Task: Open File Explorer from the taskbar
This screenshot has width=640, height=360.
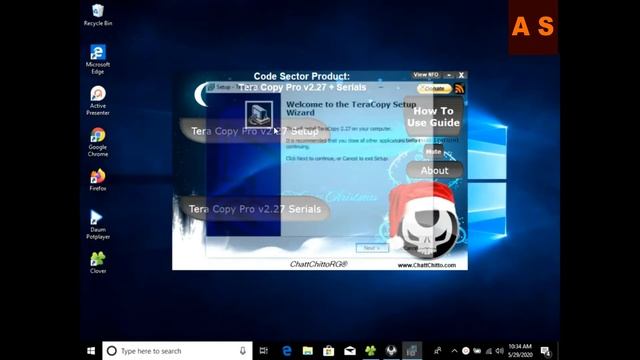Action: [x=308, y=351]
